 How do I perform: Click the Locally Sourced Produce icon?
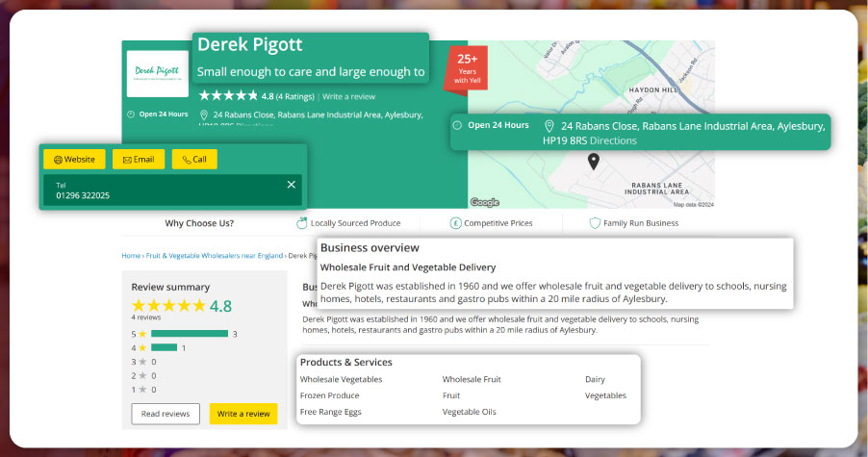[301, 223]
